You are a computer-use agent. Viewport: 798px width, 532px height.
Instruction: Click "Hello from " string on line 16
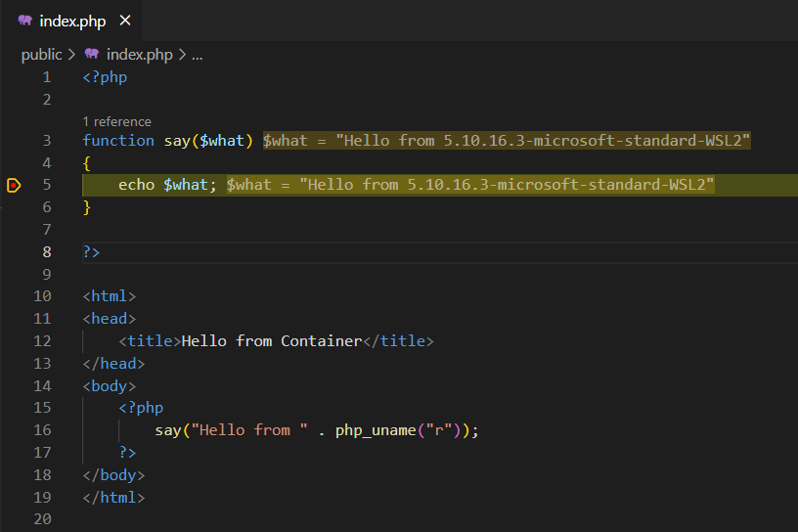click(249, 430)
